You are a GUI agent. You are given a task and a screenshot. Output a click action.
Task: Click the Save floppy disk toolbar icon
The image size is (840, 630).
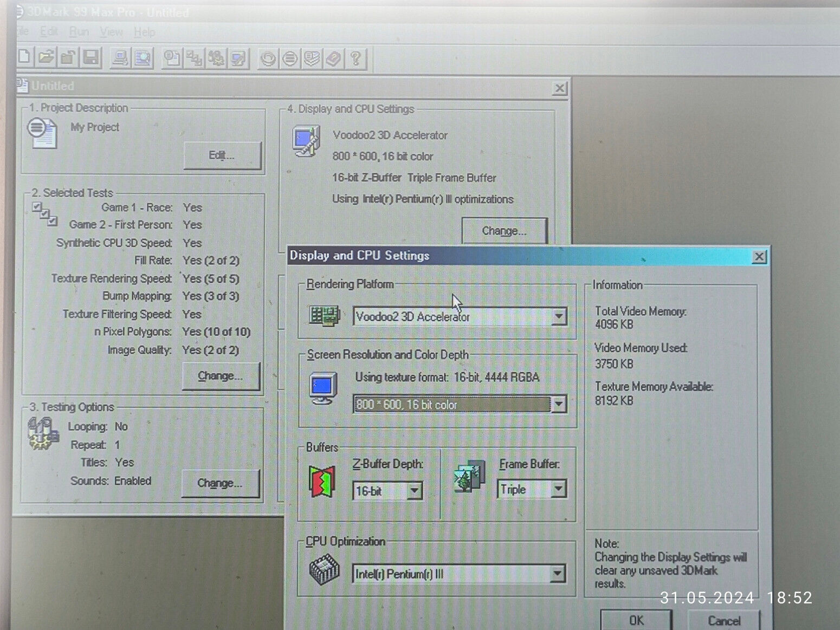(x=91, y=57)
